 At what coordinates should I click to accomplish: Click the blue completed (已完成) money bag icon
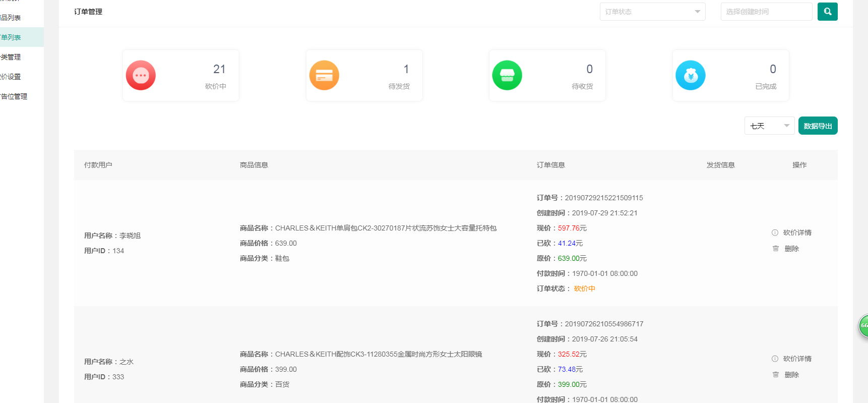click(x=691, y=76)
